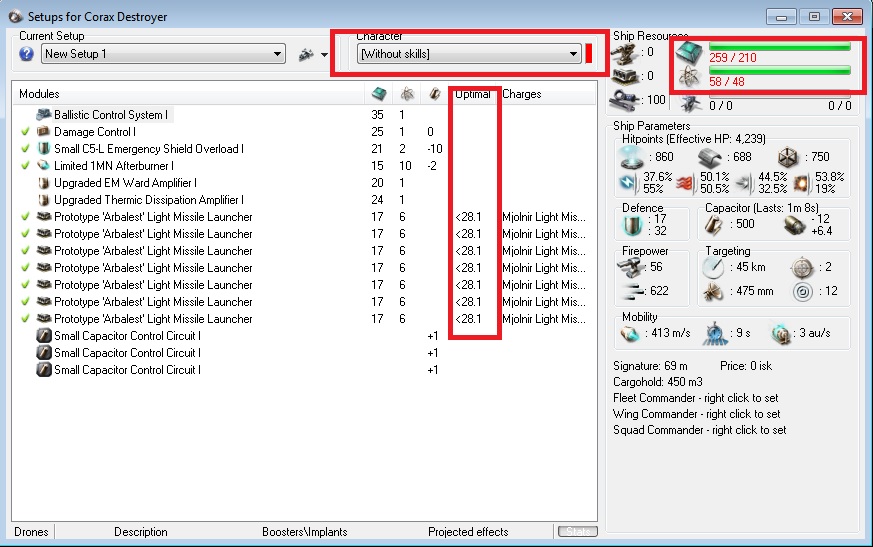The width and height of the screenshot is (873, 547).
Task: Click the capacitor capacity icon showing 500
Action: tap(714, 225)
